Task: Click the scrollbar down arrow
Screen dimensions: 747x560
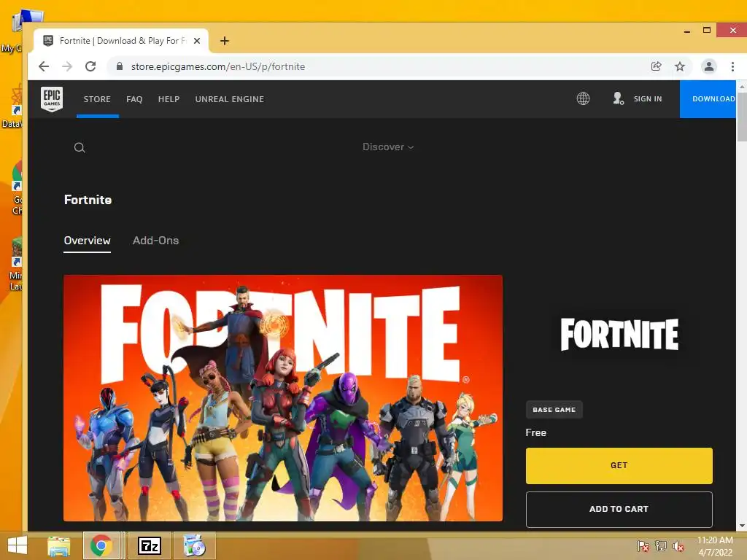Action: [742, 526]
